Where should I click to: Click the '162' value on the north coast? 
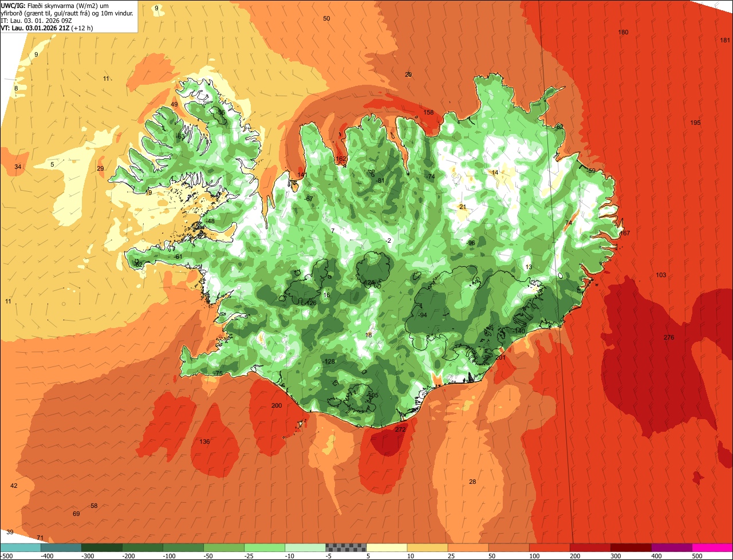click(341, 159)
